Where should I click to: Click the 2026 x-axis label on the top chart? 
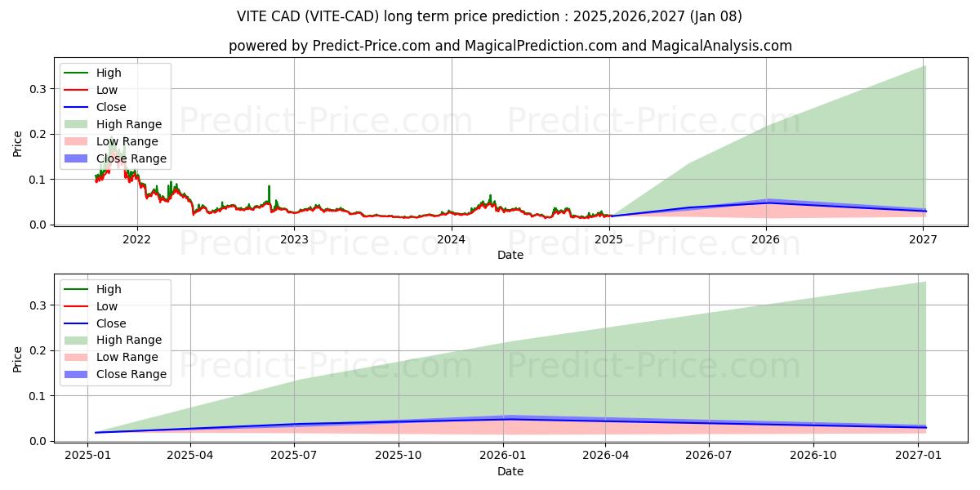[766, 239]
